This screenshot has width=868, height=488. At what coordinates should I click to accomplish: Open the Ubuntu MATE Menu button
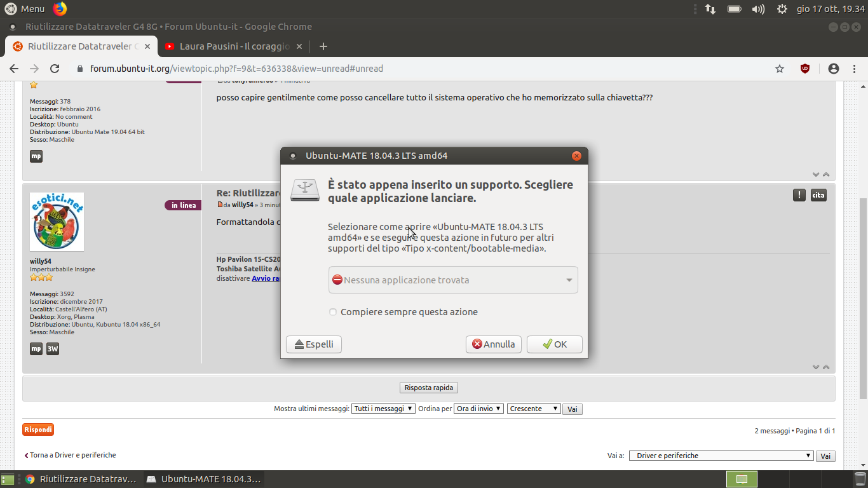coord(25,9)
